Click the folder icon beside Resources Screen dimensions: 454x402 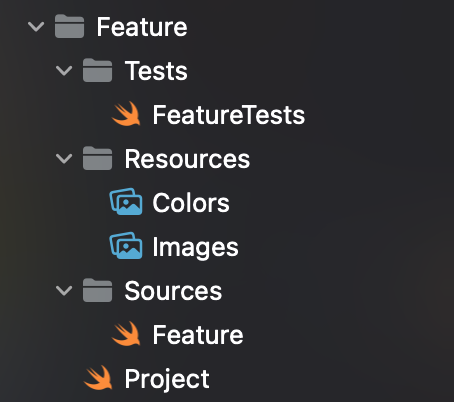pos(97,158)
